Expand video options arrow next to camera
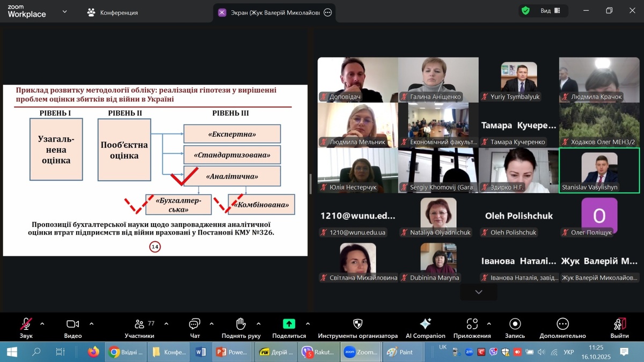 [91, 324]
